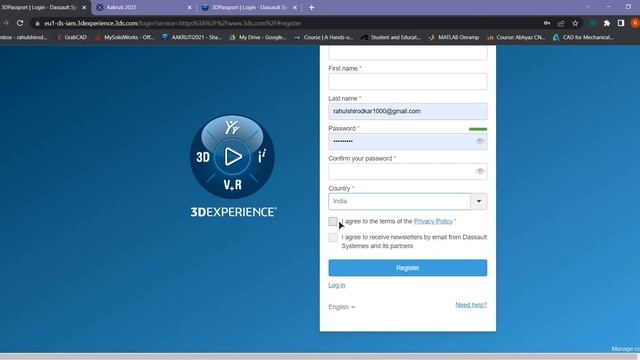
Task: Toggle the browser side panel icon
Action: pos(621,23)
